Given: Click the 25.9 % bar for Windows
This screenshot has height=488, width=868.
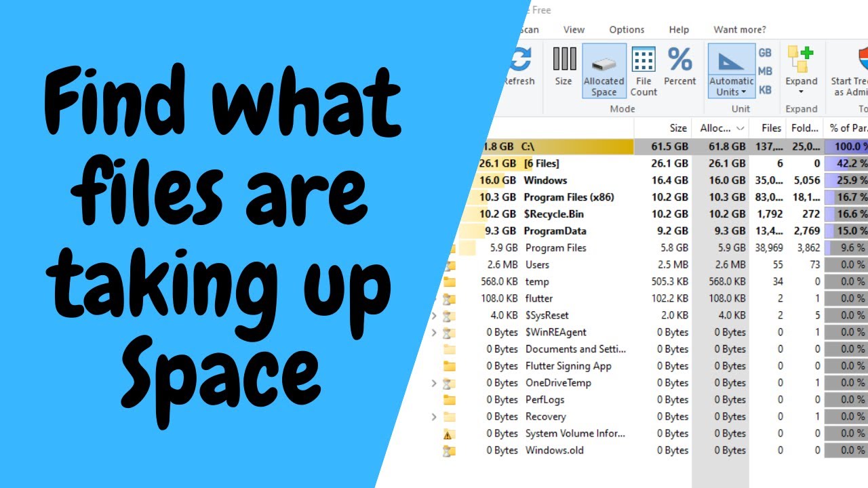Looking at the screenshot, I should tap(846, 180).
